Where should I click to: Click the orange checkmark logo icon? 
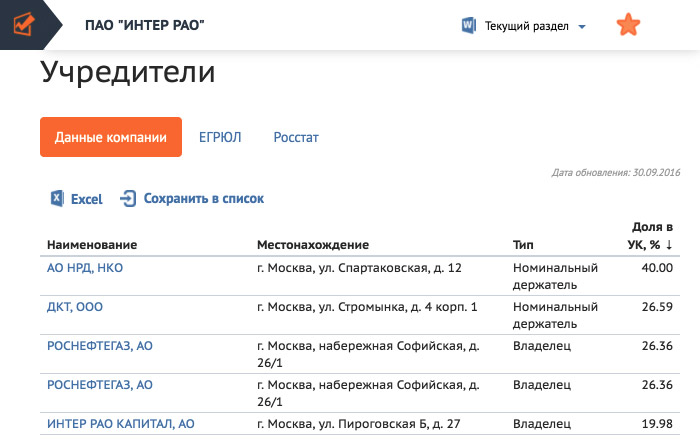point(24,24)
